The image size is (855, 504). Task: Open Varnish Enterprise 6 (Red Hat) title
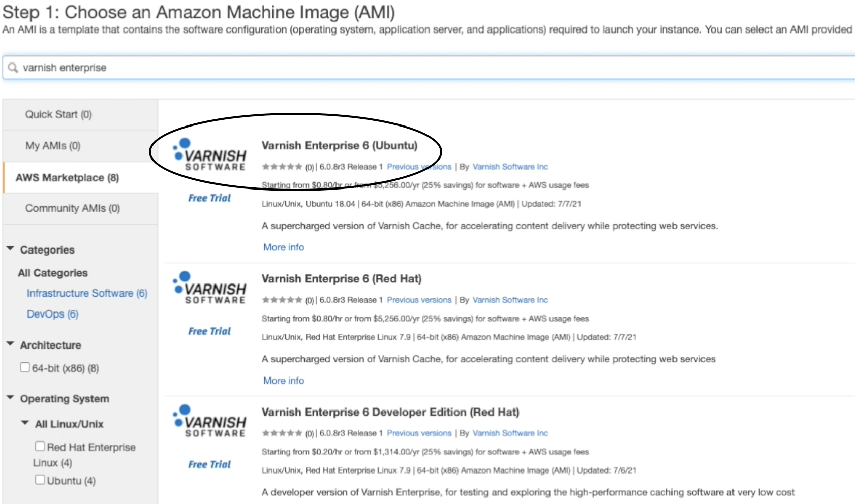[342, 279]
